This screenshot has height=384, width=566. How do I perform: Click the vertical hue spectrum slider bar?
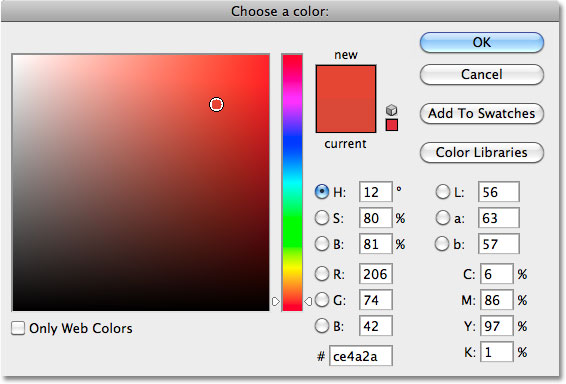pyautogui.click(x=292, y=182)
